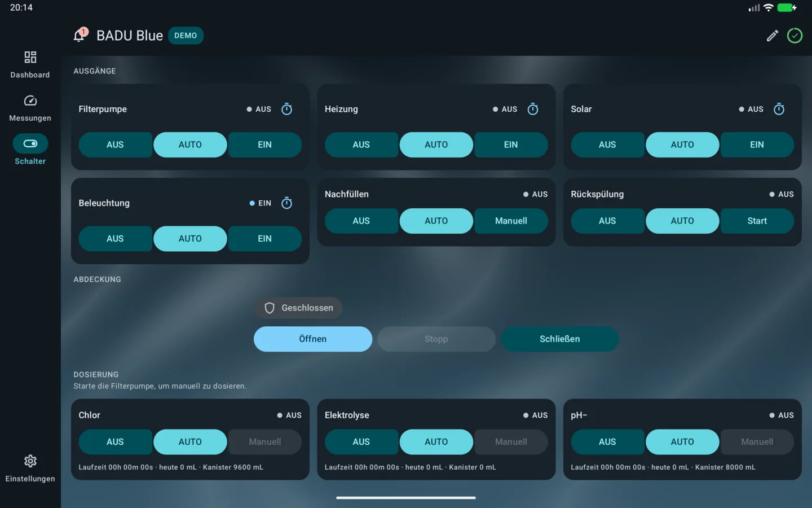
Task: Set Elektrolyse to AUTO
Action: pyautogui.click(x=436, y=442)
